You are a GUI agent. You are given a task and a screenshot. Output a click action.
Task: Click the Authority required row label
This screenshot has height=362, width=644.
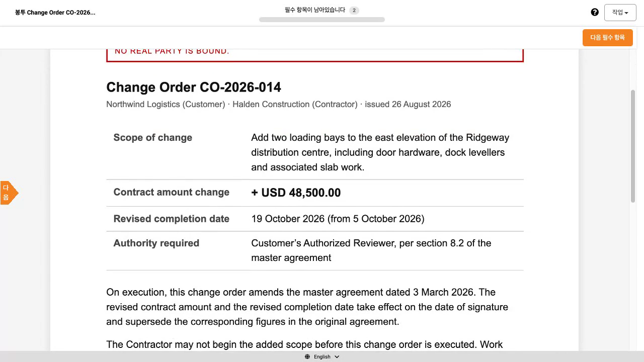click(x=156, y=243)
